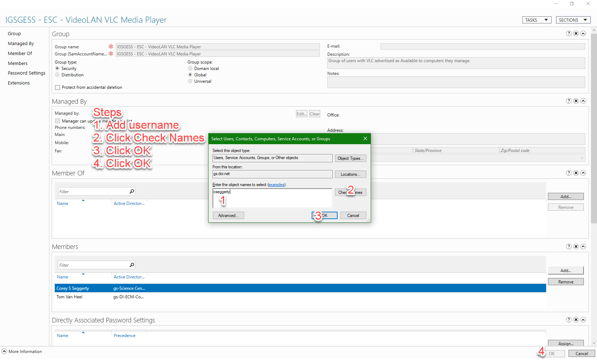Click Advanced button in dialog
The height and width of the screenshot is (364, 597).
point(228,216)
